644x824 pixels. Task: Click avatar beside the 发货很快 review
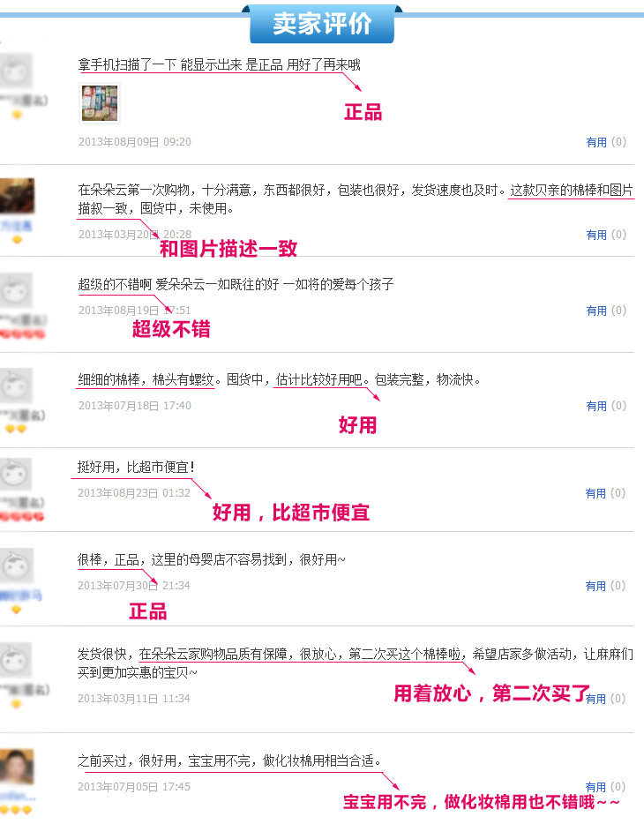click(16, 660)
